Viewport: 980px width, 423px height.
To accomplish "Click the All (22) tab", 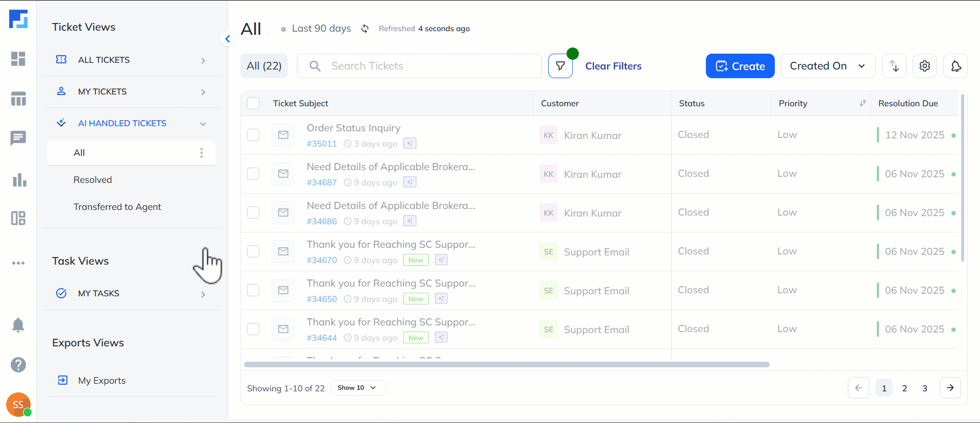I will pyautogui.click(x=264, y=66).
